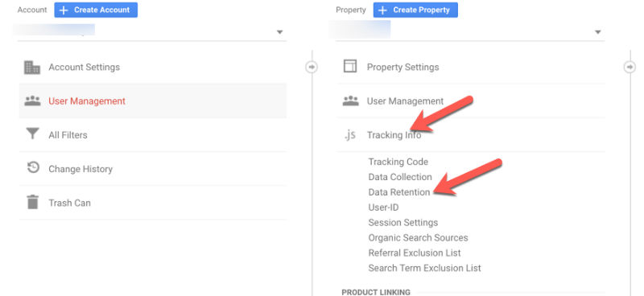Click the Change History clock icon

tap(32, 168)
